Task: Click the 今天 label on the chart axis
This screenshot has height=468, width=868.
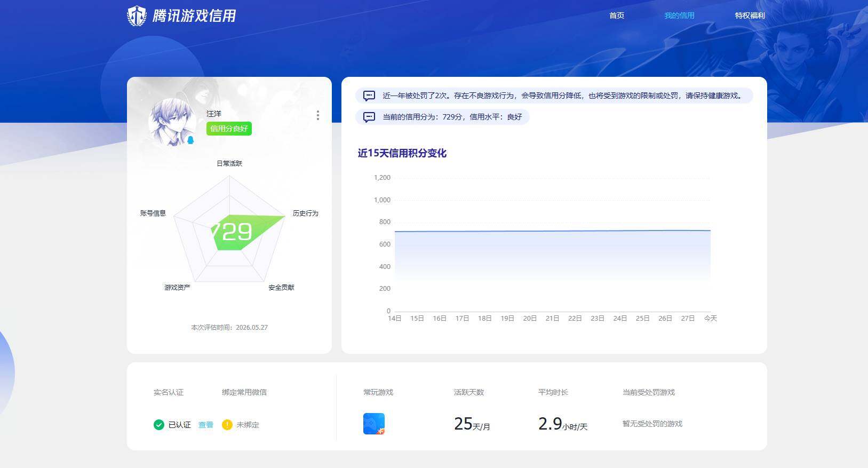Action: click(x=711, y=318)
